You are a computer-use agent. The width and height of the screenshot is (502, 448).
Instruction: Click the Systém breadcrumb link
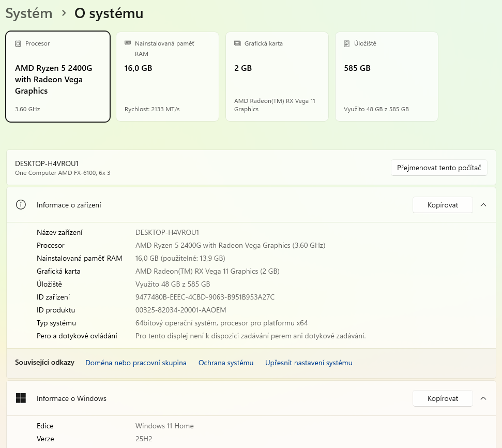pyautogui.click(x=29, y=13)
